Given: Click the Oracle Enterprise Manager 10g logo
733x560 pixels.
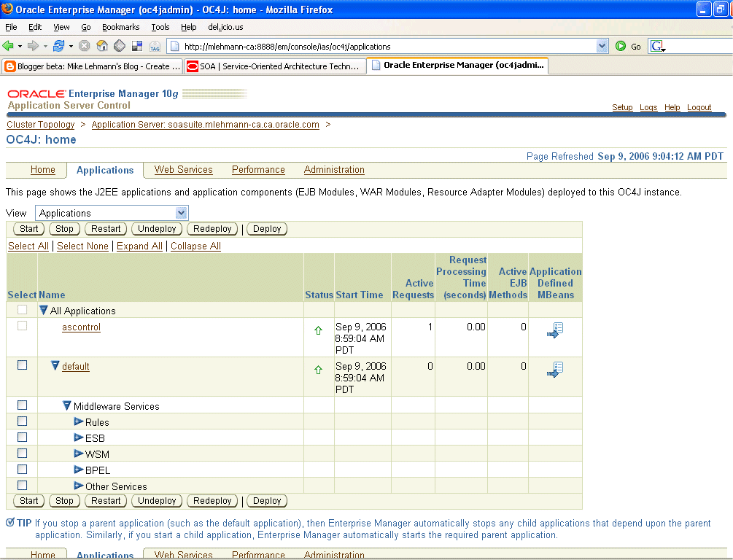Looking at the screenshot, I should pos(93,93).
